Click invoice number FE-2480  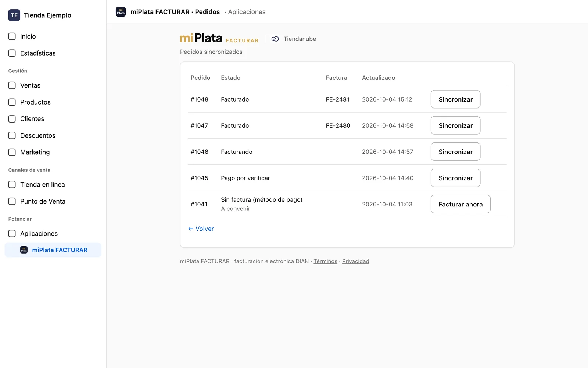[338, 125]
